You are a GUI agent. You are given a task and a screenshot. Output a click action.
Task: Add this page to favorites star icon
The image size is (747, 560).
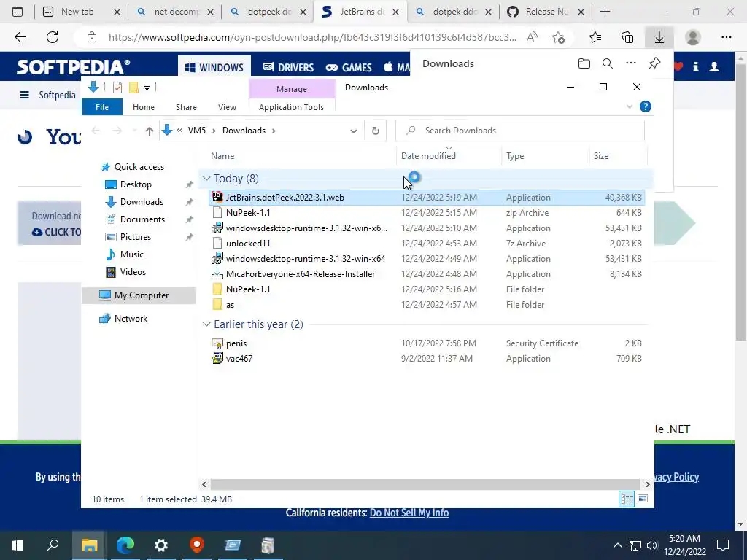[x=558, y=37]
